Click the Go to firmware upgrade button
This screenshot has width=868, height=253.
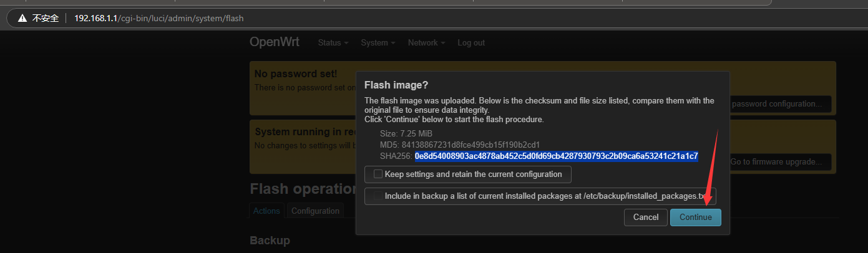coord(779,162)
